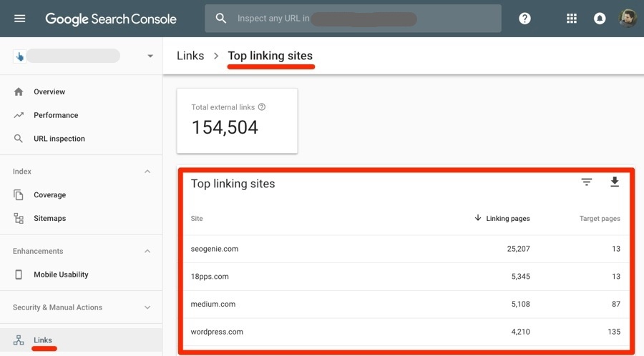Click the help question mark icon

coord(525,19)
